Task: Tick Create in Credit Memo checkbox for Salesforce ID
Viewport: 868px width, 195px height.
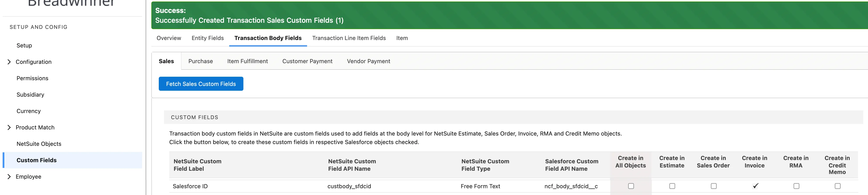Action: pos(837,186)
